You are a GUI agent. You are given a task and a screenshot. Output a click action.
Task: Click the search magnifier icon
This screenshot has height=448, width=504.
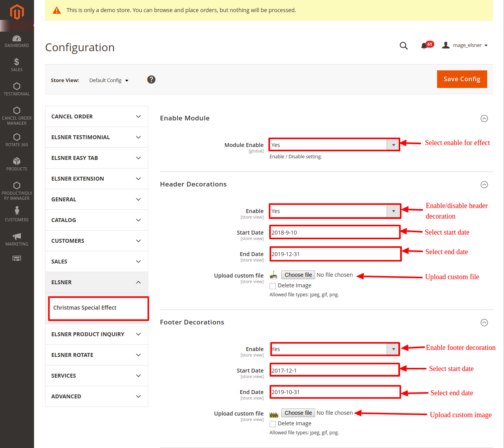click(403, 46)
